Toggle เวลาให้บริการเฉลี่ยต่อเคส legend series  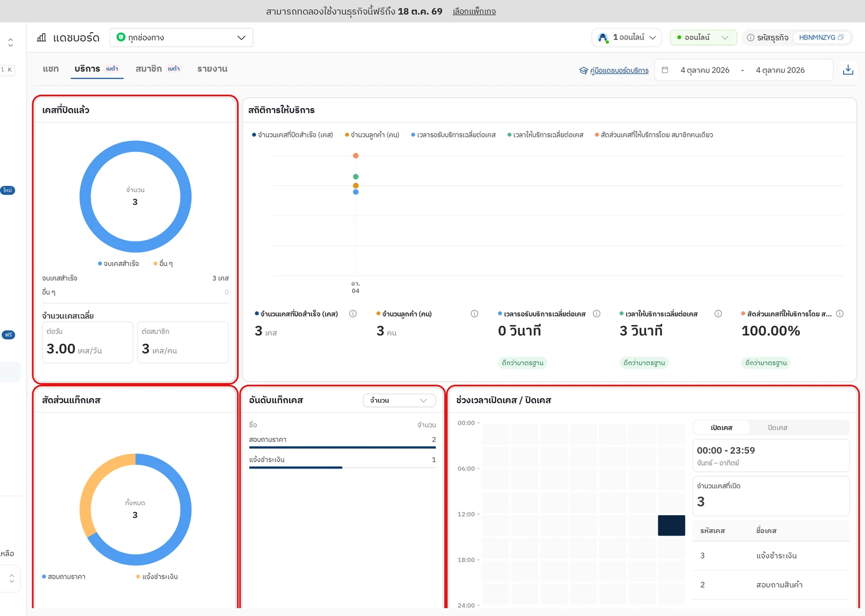click(546, 135)
